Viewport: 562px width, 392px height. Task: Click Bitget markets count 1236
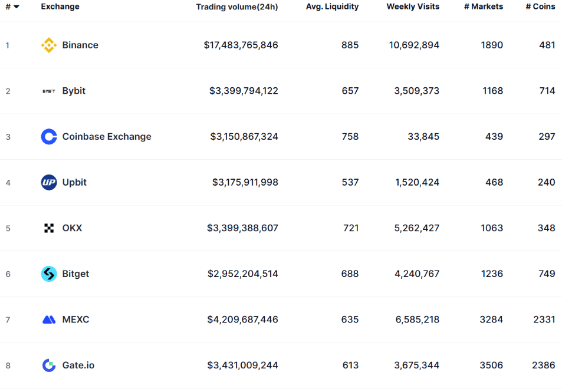[x=492, y=274]
